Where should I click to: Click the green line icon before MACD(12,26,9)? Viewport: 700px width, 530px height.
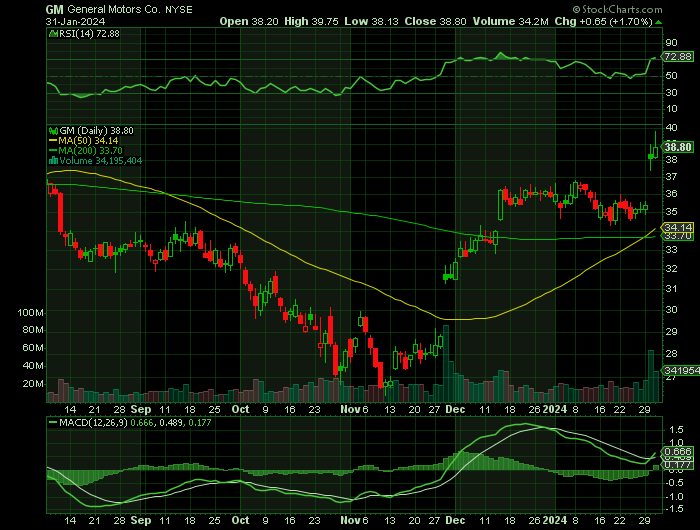pyautogui.click(x=53, y=422)
